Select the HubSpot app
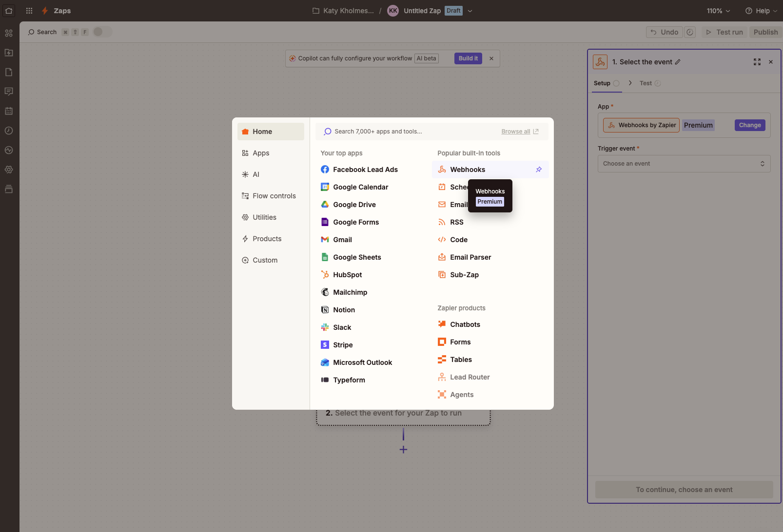 pyautogui.click(x=373, y=275)
